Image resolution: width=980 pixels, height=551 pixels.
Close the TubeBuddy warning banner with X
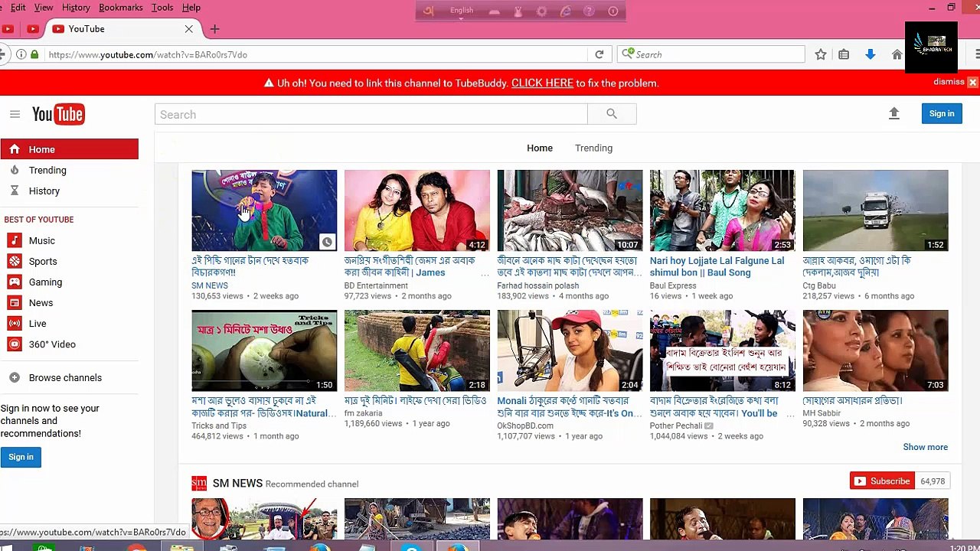click(972, 82)
